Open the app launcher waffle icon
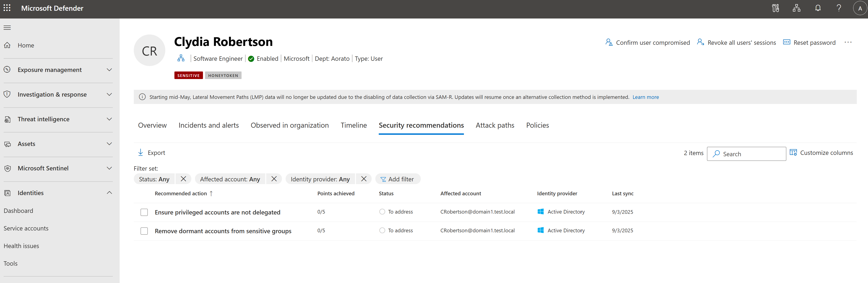The image size is (868, 283). [x=7, y=8]
